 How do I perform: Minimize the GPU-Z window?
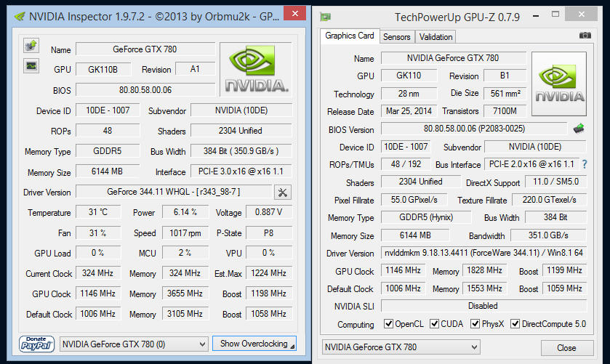click(x=536, y=15)
